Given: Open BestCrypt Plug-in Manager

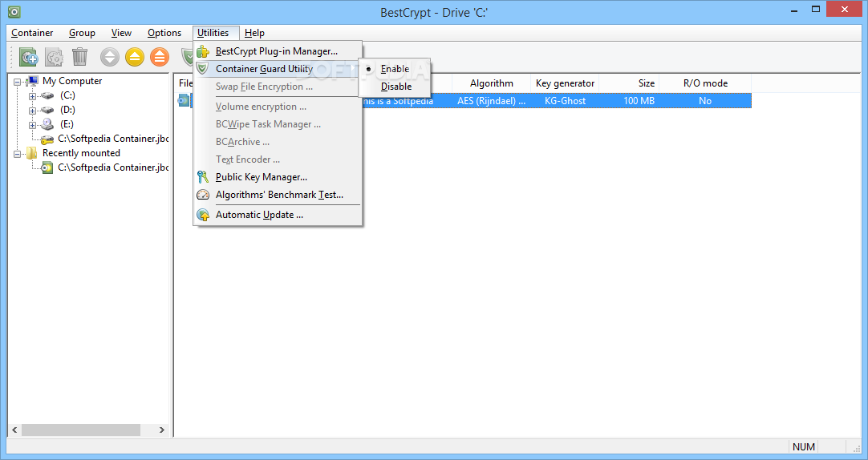Looking at the screenshot, I should [278, 51].
